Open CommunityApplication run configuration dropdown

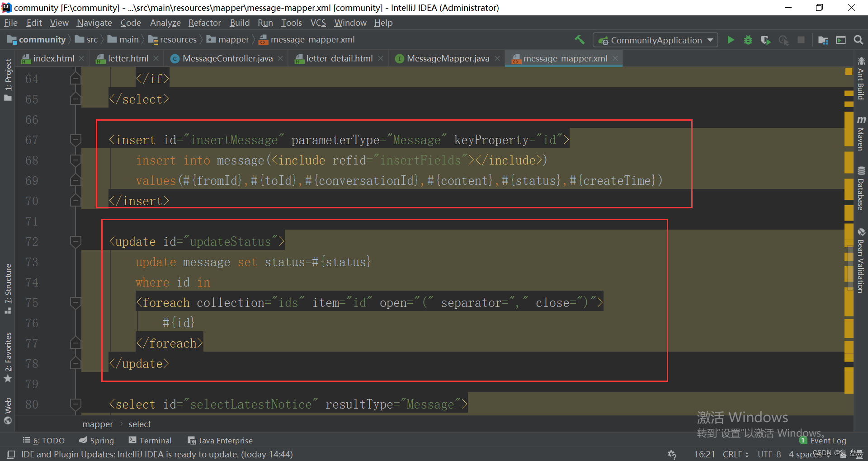click(x=656, y=40)
